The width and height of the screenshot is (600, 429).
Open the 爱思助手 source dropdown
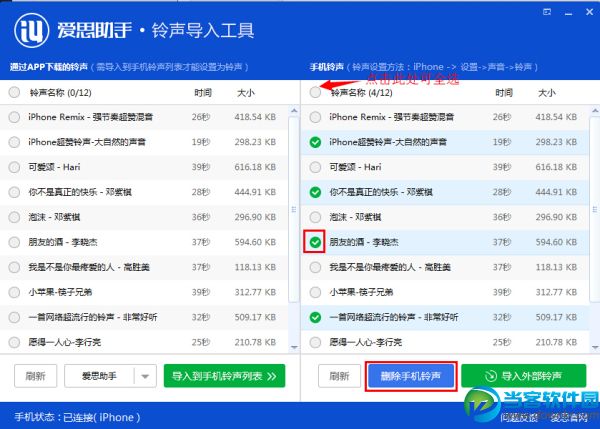pos(110,376)
